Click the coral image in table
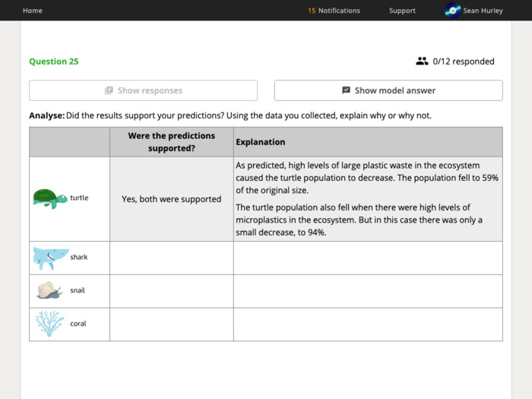 [x=49, y=323]
